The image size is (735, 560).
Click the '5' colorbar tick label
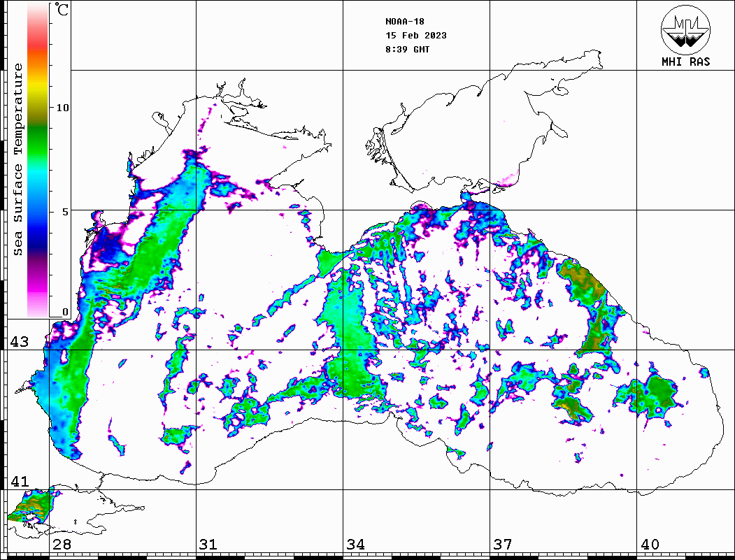[x=66, y=212]
